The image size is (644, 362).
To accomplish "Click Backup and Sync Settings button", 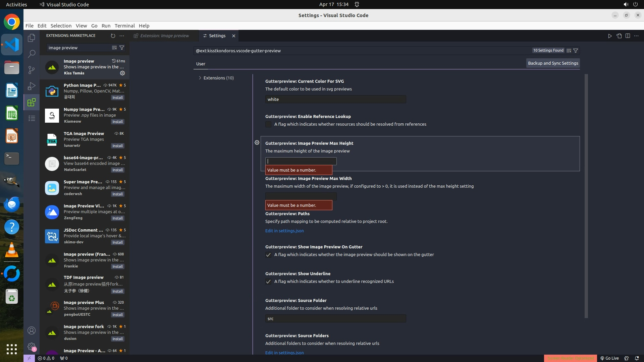I will [x=553, y=63].
